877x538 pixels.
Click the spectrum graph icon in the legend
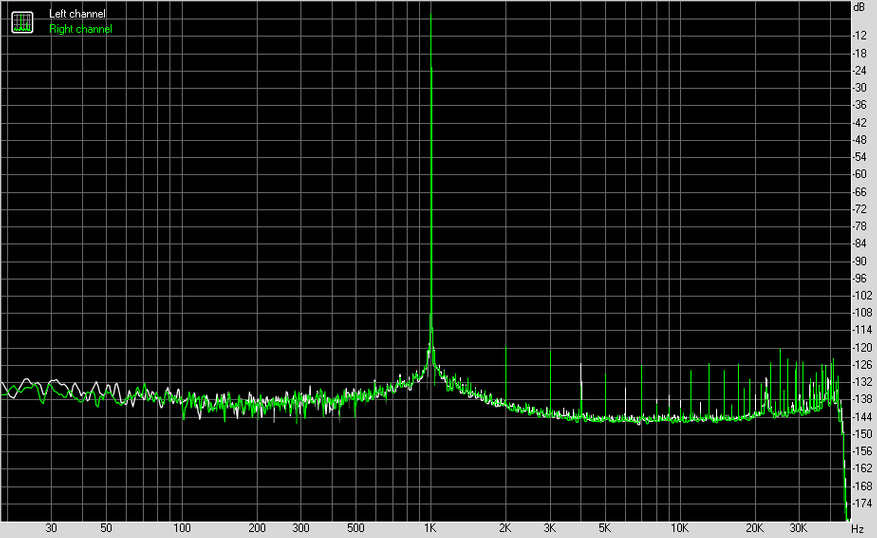22,22
